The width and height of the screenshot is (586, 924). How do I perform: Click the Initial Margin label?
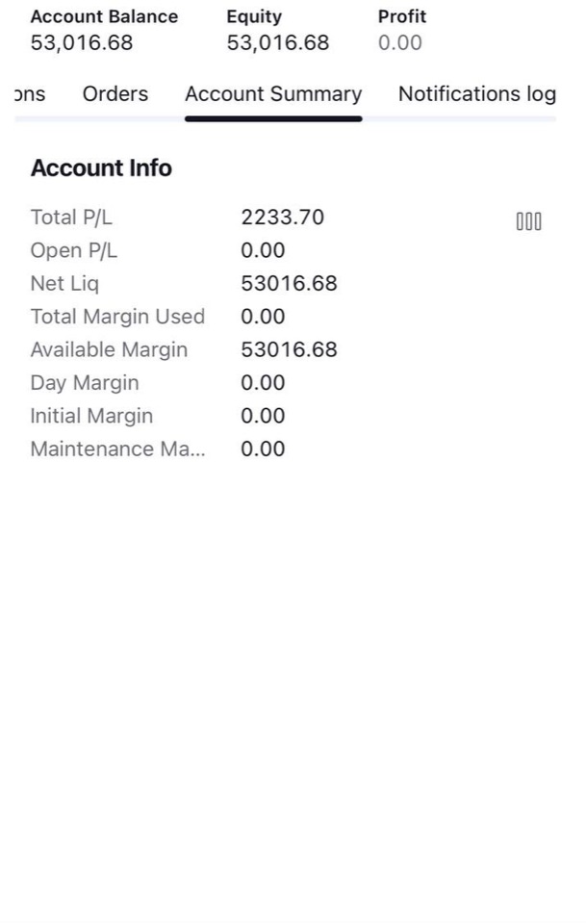pyautogui.click(x=91, y=416)
